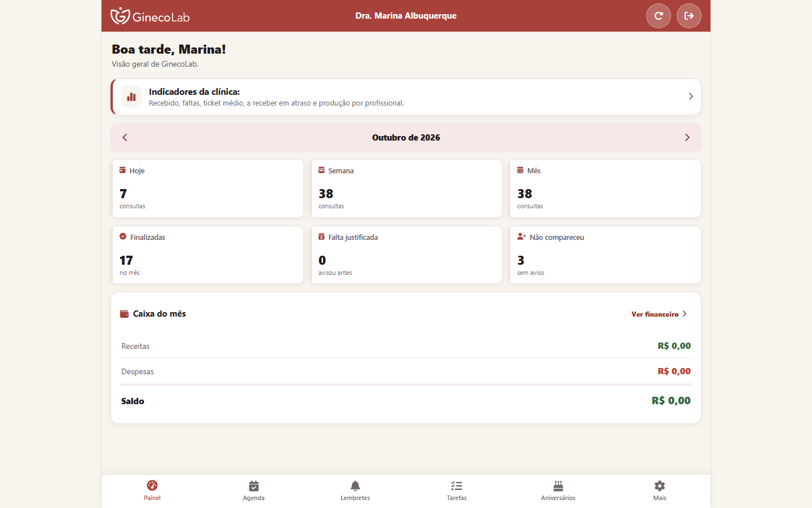This screenshot has height=508, width=812.
Task: Open the Semana consultas card
Action: (x=407, y=189)
